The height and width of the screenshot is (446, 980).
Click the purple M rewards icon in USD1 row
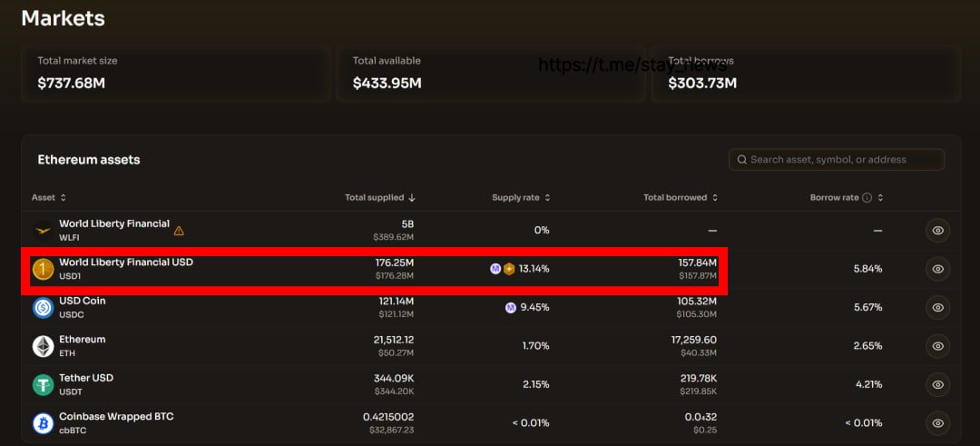pyautogui.click(x=495, y=269)
